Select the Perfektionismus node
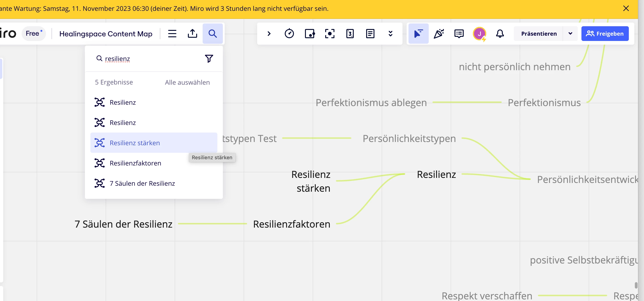Image resolution: width=644 pixels, height=301 pixels. click(544, 103)
